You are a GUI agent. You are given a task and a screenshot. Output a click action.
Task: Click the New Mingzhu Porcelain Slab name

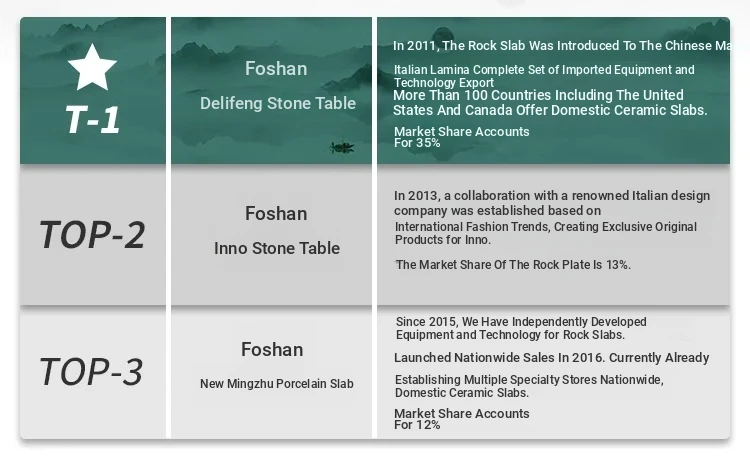pos(276,383)
